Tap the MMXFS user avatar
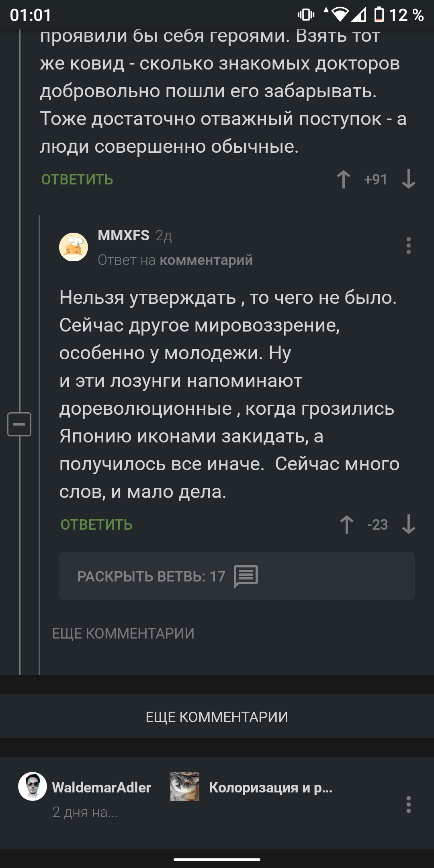Image resolution: width=434 pixels, height=868 pixels. pos(74,247)
